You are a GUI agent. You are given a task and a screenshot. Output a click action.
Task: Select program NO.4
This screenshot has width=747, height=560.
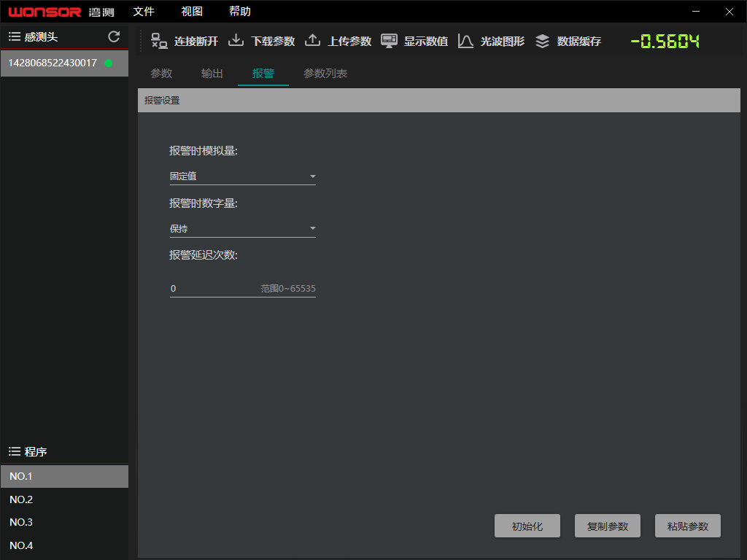(64, 545)
